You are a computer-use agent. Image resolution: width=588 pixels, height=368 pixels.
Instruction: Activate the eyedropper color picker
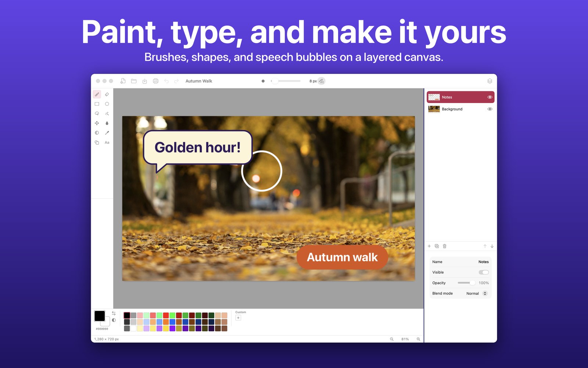[107, 133]
